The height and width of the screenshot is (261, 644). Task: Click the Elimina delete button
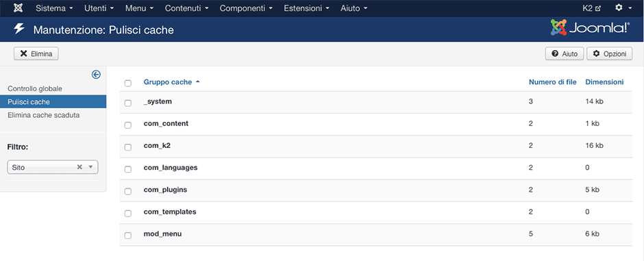36,53
